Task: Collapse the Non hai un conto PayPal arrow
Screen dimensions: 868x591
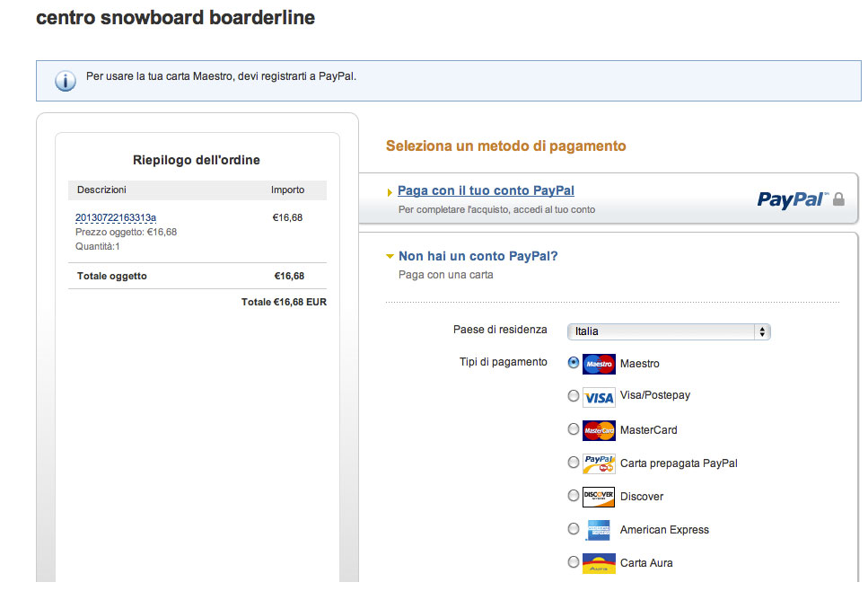Action: [x=390, y=257]
